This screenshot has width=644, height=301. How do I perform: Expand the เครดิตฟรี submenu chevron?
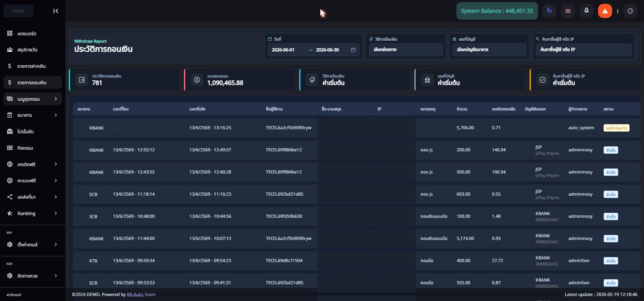[x=56, y=164]
